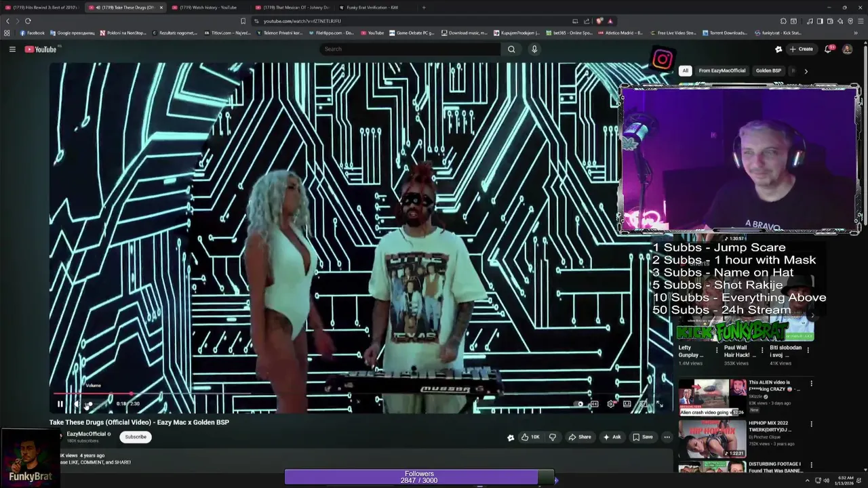Mute the video using the speaker icon
Screen dimensions: 868x488
click(x=77, y=404)
